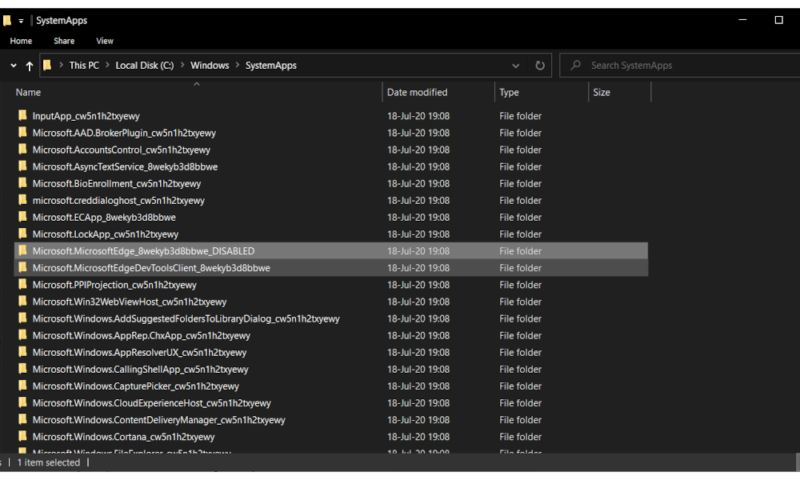Click the Local Disk (C:) breadcrumb
This screenshot has width=800, height=480.
(144, 65)
